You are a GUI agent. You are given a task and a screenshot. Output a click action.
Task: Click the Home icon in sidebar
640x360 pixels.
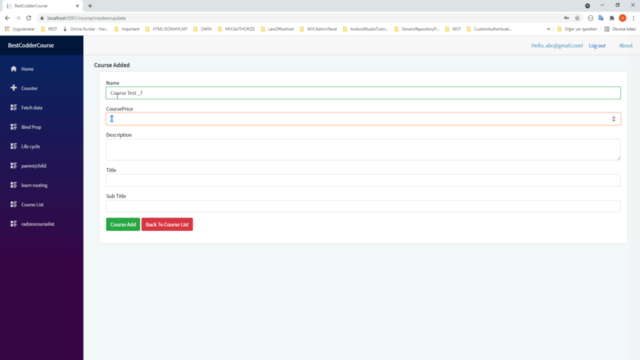[x=13, y=69]
